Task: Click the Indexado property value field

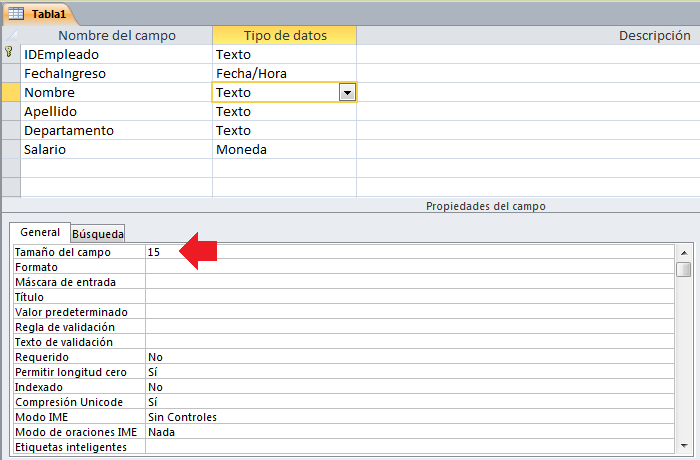Action: [410, 387]
